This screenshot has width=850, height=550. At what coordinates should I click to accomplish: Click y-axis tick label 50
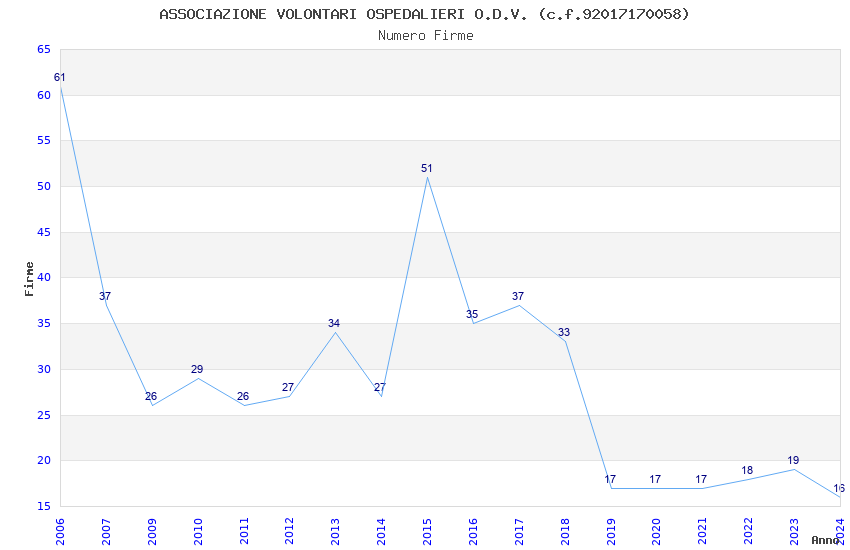44,186
